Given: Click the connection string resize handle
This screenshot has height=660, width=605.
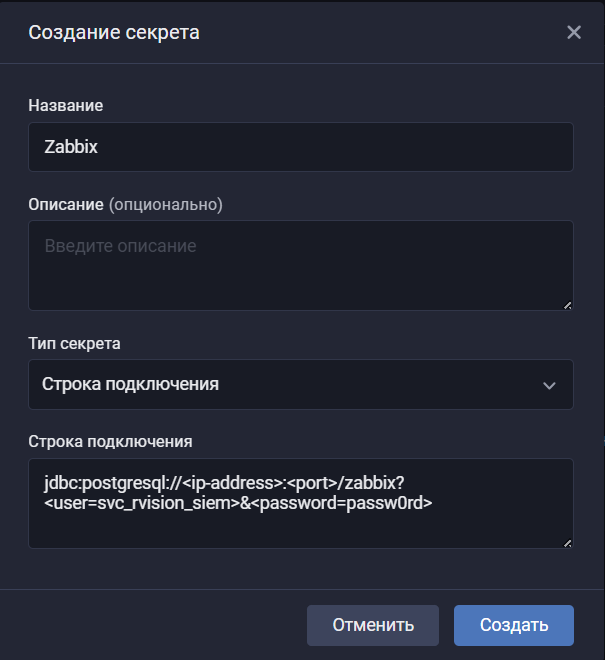Looking at the screenshot, I should pyautogui.click(x=568, y=543).
